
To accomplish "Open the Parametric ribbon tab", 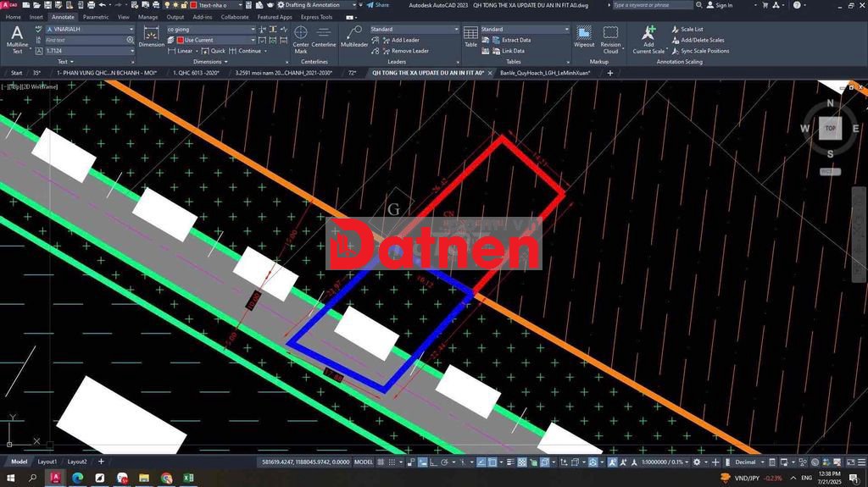I will point(96,17).
